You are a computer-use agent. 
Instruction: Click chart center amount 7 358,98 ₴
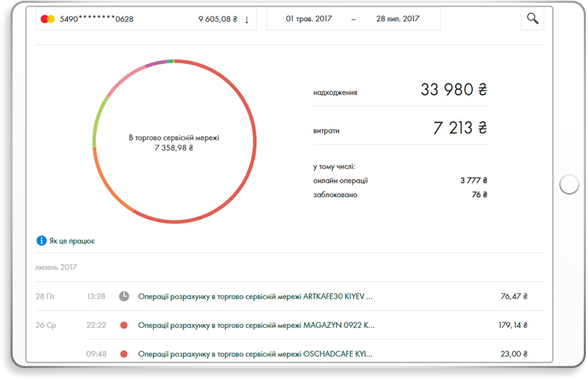[x=174, y=148]
